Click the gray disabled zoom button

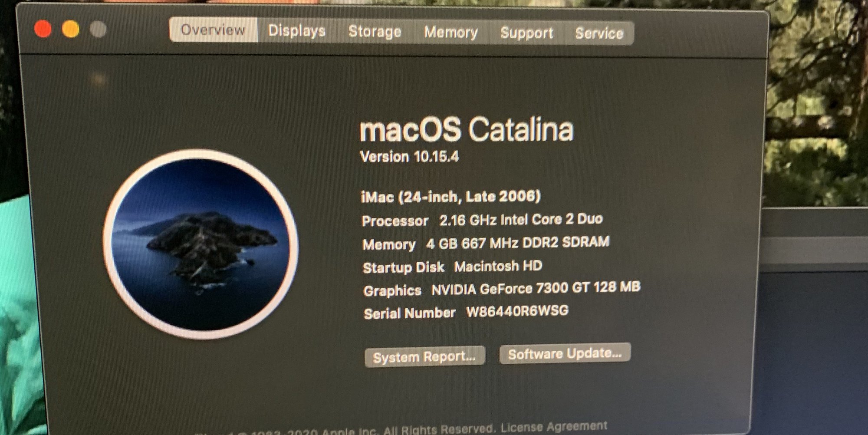click(x=98, y=30)
